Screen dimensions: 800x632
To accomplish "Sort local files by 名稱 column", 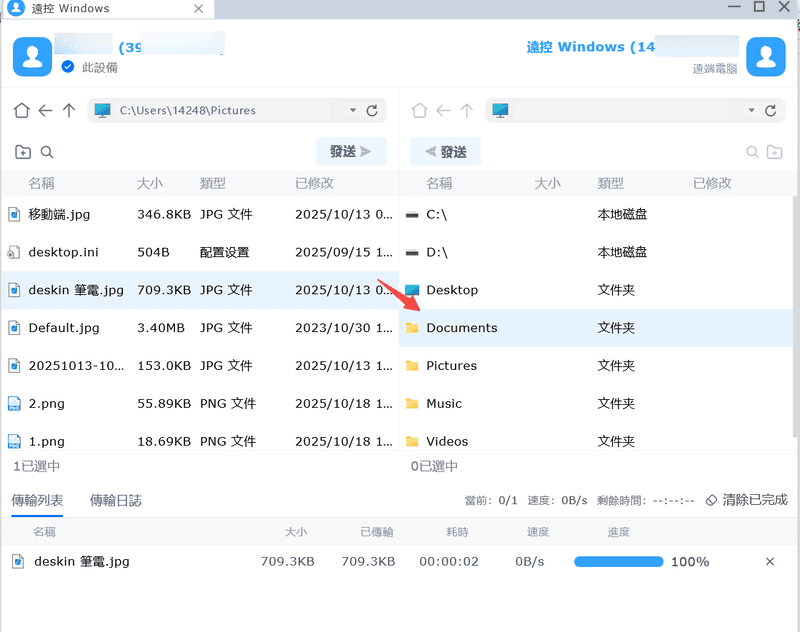I will coord(41,183).
